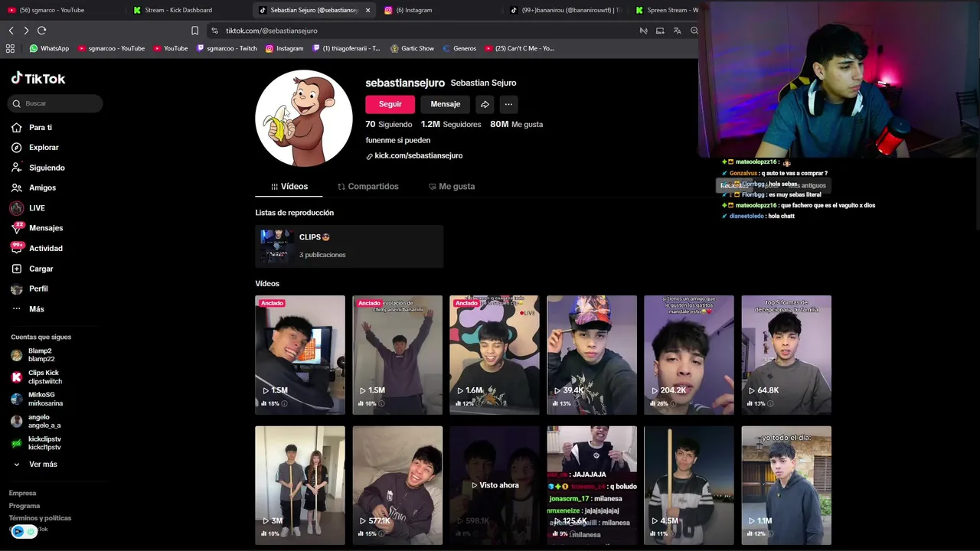
Task: Open Mensajes inbox in sidebar
Action: click(x=37, y=228)
